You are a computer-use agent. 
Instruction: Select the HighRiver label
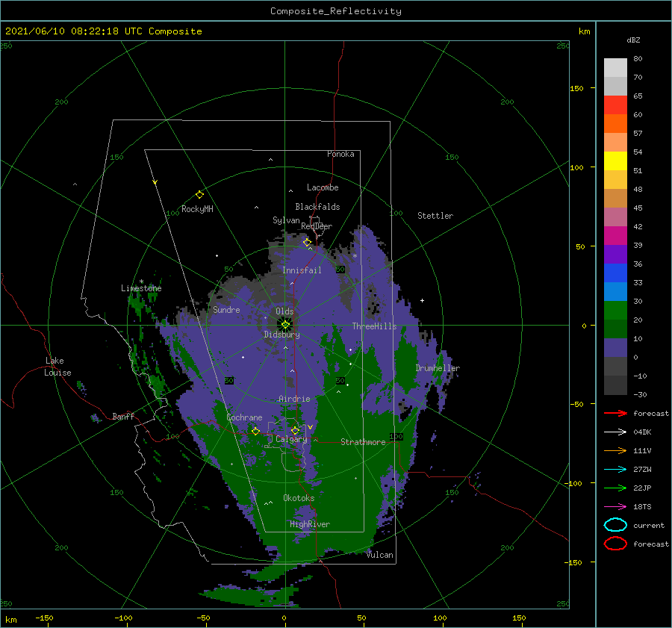tap(310, 524)
